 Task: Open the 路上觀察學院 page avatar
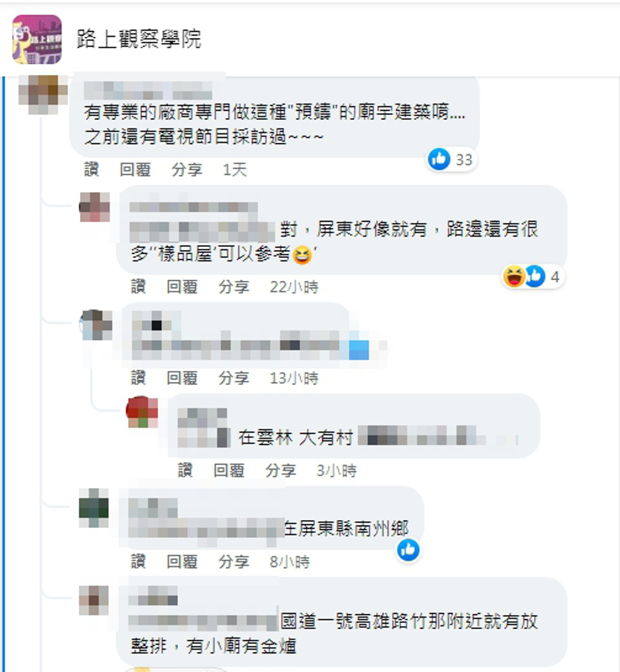point(37,39)
